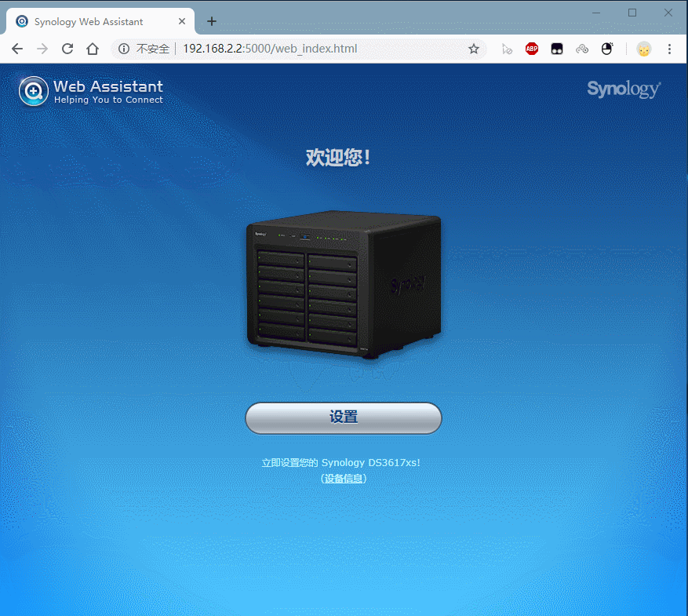Open the Chrome three-dot menu

[x=669, y=49]
